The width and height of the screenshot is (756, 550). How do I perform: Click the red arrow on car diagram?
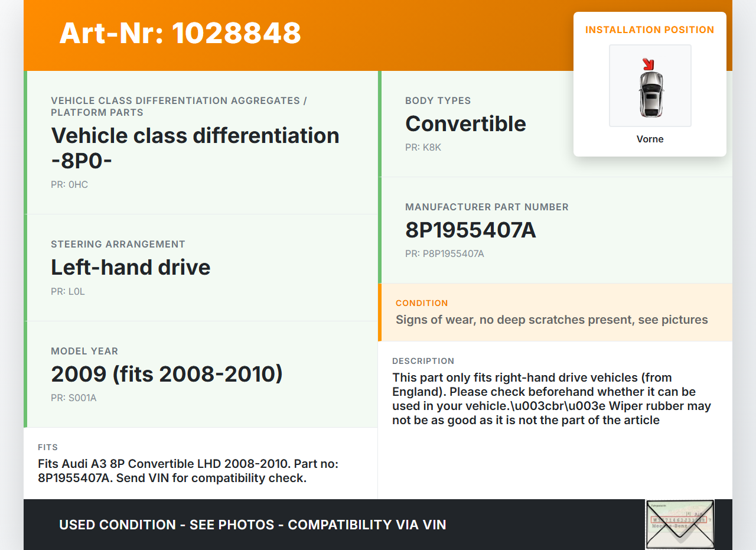pos(648,64)
